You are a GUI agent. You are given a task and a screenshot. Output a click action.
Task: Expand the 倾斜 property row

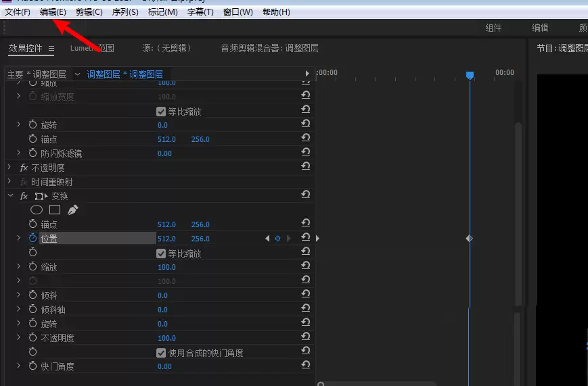coord(19,295)
